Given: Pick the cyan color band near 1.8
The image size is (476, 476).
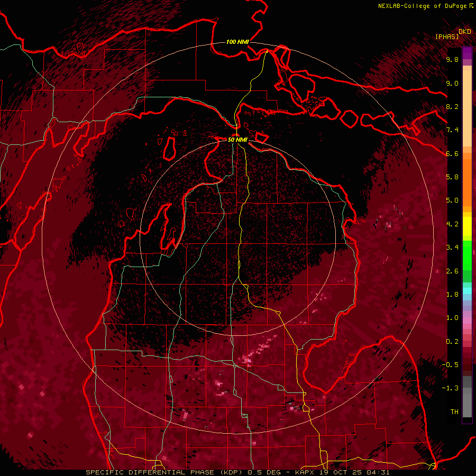Looking at the screenshot, I should [x=467, y=291].
